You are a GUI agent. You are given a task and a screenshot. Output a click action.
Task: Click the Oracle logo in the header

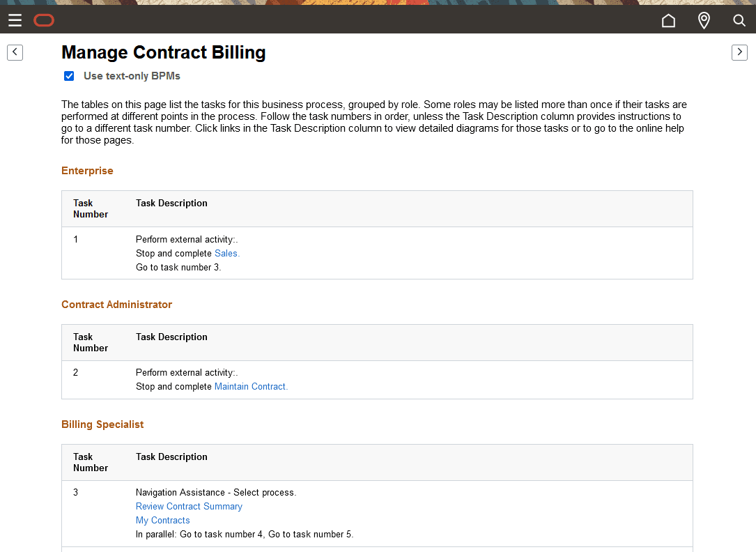44,20
